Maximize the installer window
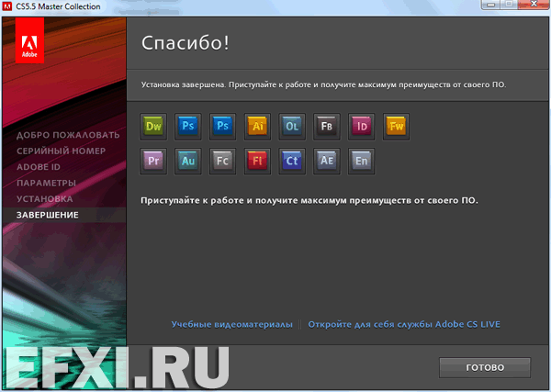551x392 pixels. (509, 5)
